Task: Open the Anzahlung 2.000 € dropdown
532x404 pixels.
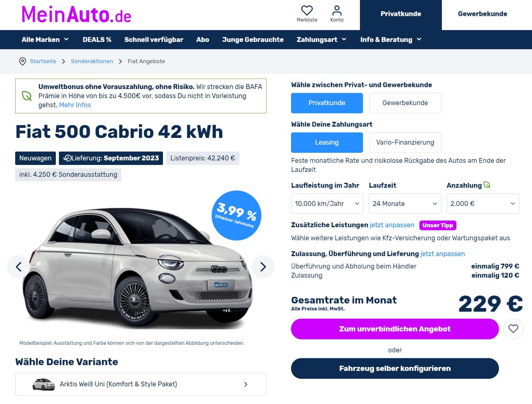Action: point(483,204)
